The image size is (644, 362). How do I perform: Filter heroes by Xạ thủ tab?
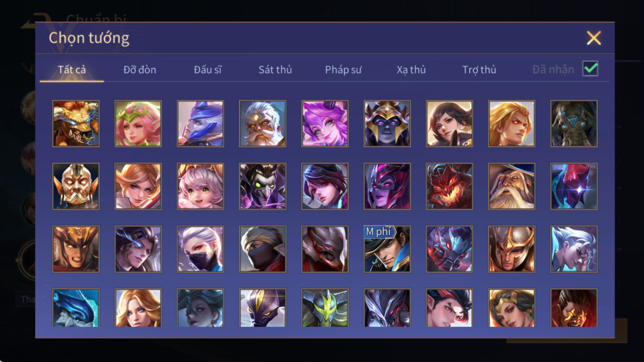point(411,70)
